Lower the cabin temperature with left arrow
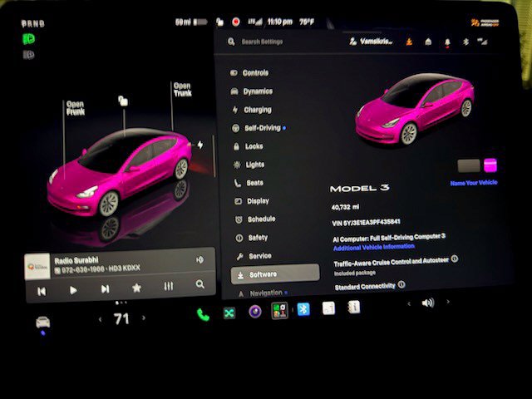The image size is (532, 399). pos(100,319)
